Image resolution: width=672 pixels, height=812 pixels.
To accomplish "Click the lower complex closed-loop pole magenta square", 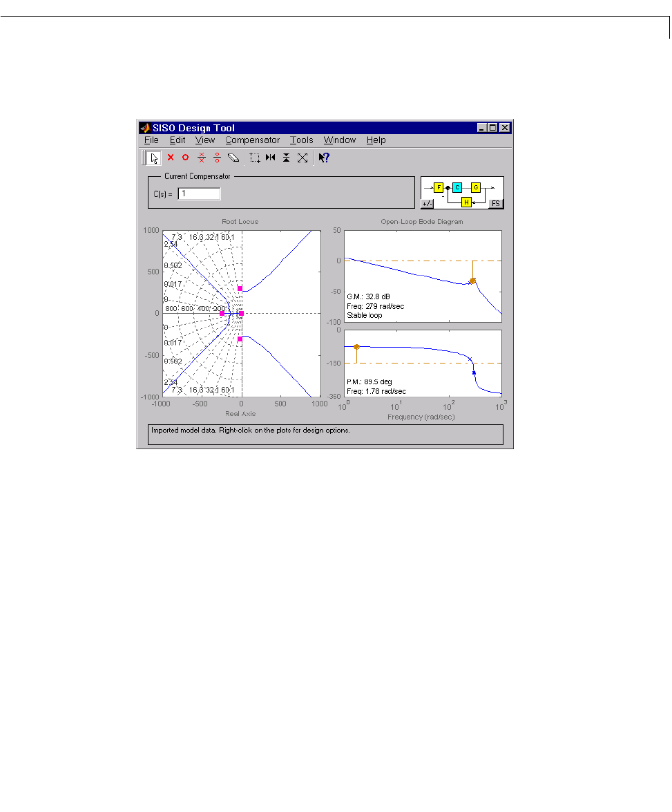I will [240, 339].
